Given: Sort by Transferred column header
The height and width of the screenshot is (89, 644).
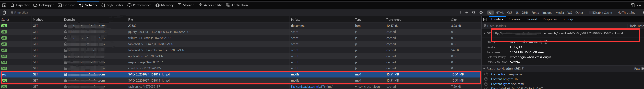Looking at the screenshot, I should coord(417,19).
